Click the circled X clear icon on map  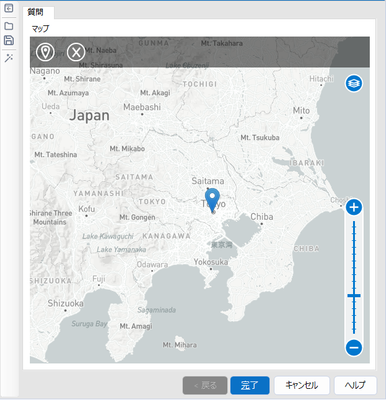point(76,52)
